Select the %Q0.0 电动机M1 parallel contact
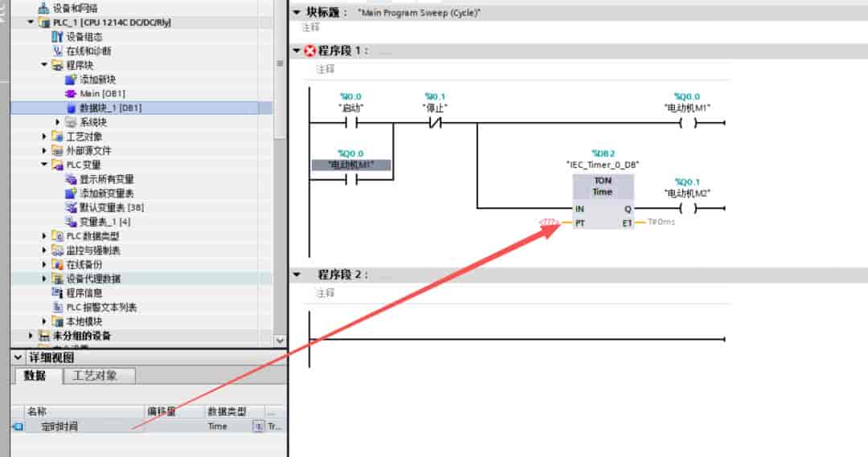The image size is (868, 457). point(351,179)
